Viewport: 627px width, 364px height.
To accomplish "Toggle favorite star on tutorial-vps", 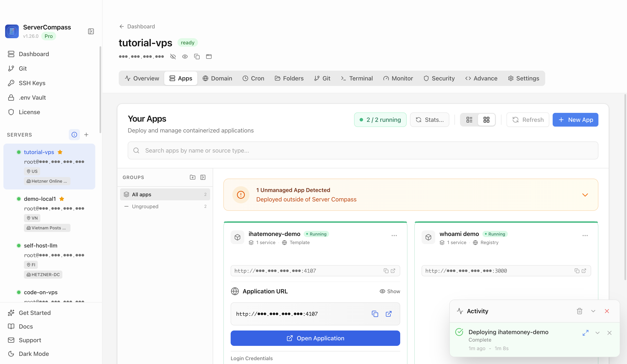I will (x=60, y=152).
